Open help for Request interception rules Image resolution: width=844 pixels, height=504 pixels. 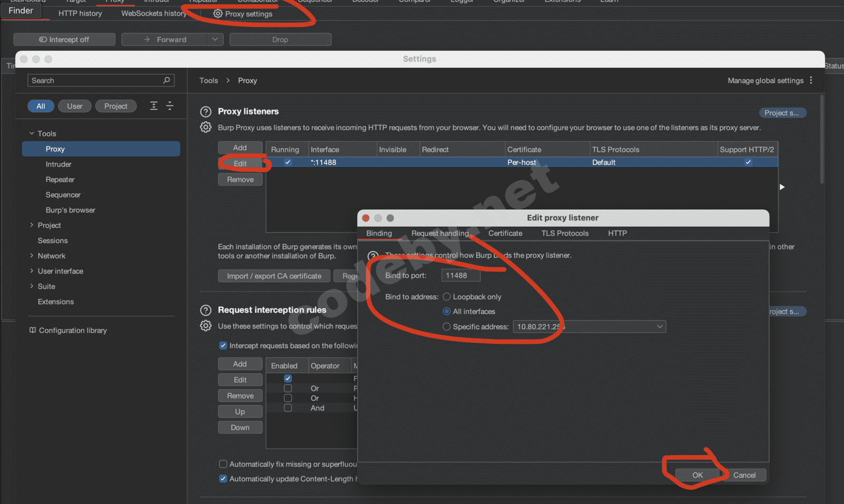pyautogui.click(x=206, y=310)
